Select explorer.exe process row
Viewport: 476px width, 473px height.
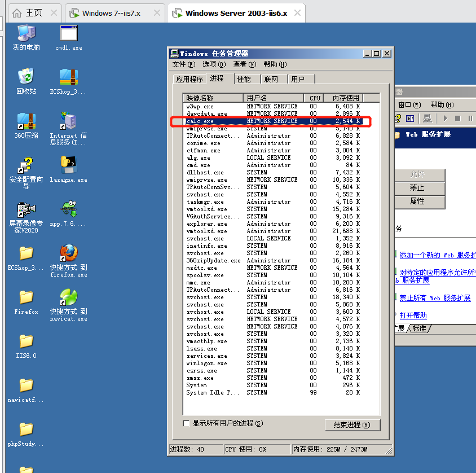(274, 224)
